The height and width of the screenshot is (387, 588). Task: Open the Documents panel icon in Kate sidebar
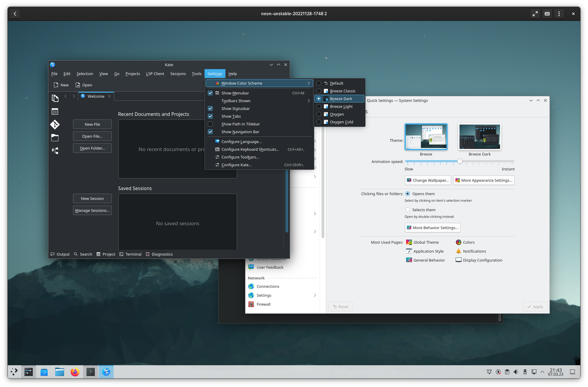(x=55, y=98)
